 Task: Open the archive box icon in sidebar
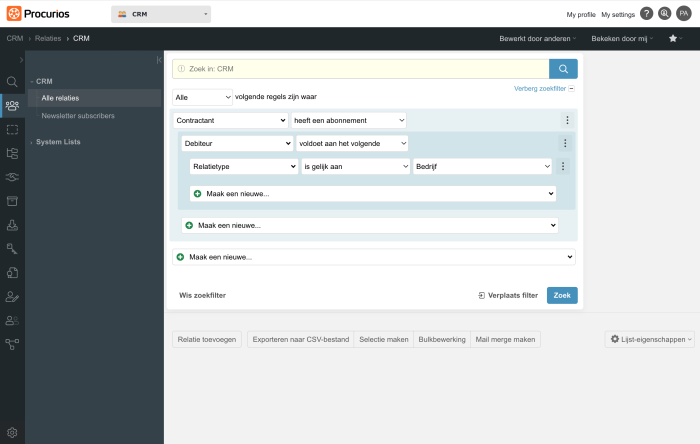tap(12, 201)
